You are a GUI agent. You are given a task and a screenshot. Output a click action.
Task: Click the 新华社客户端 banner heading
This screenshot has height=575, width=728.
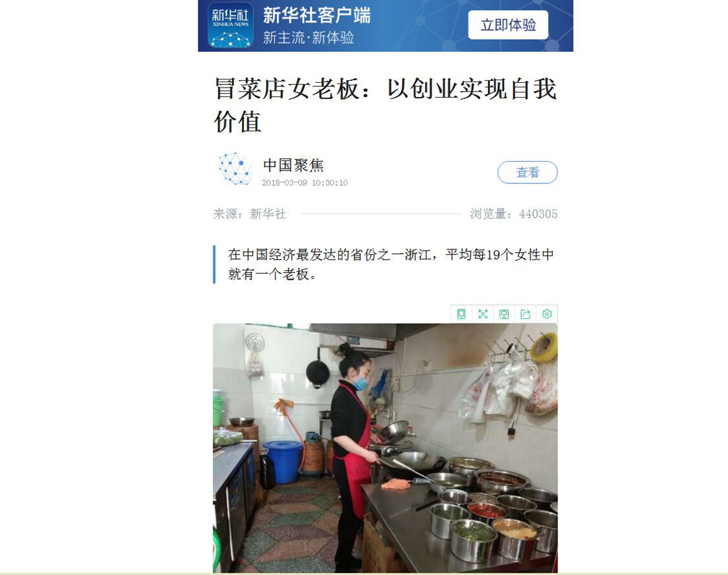tap(317, 16)
